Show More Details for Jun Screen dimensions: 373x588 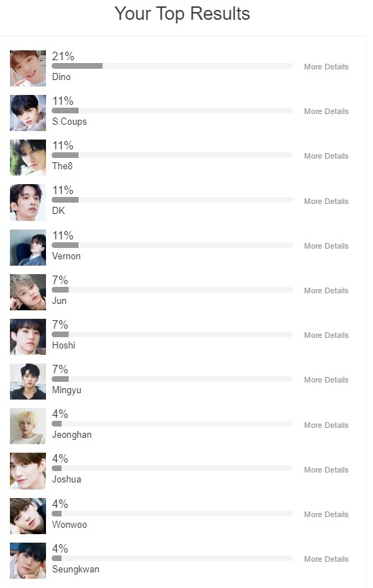pos(326,290)
